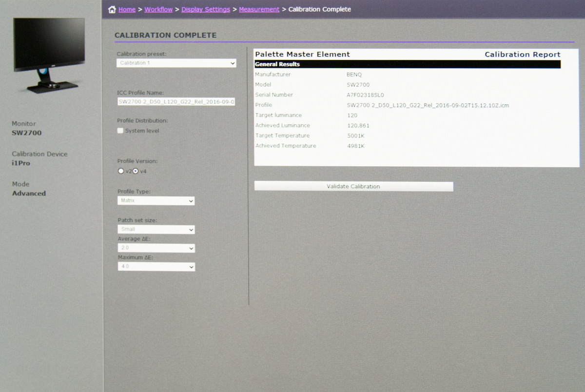
Task: Expand the Patch set size dropdown
Action: [x=156, y=229]
